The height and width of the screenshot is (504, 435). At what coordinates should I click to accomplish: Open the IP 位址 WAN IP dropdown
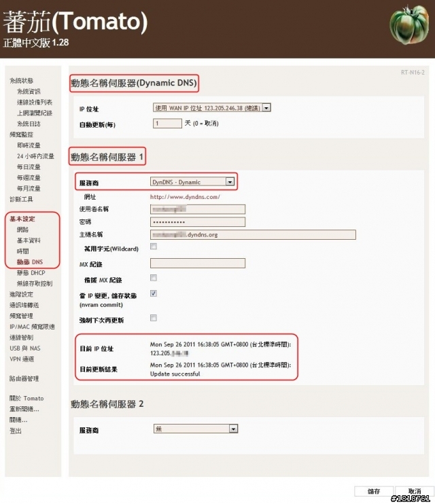211,108
